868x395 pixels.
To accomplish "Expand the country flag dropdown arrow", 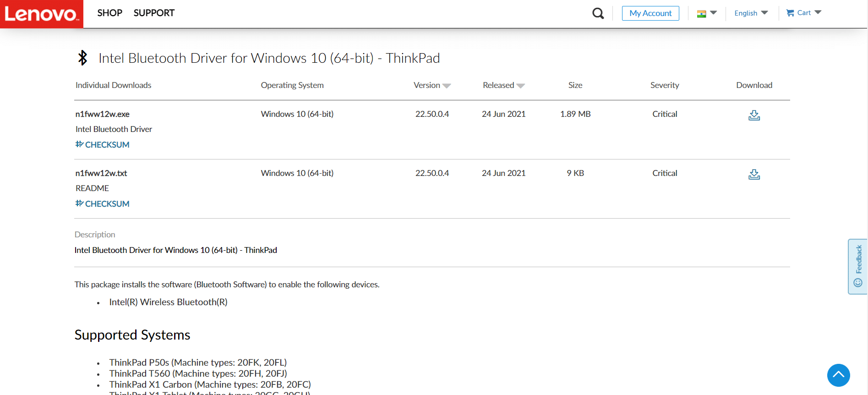I will 713,13.
